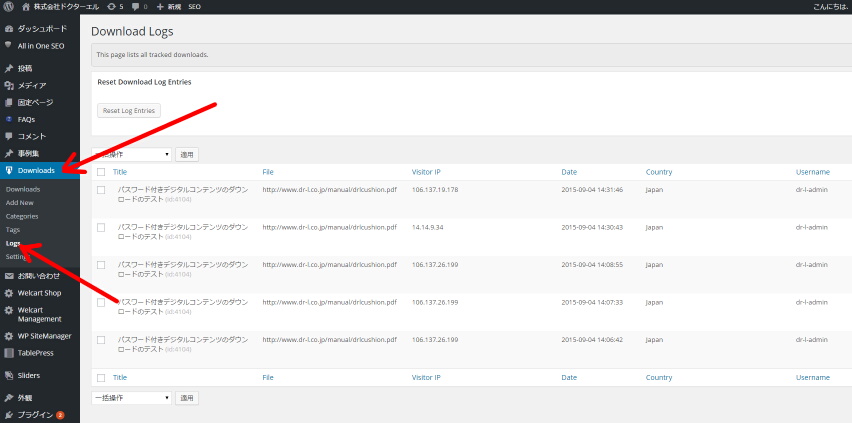Sort by Username column header
852x423 pixels.
[x=812, y=172]
